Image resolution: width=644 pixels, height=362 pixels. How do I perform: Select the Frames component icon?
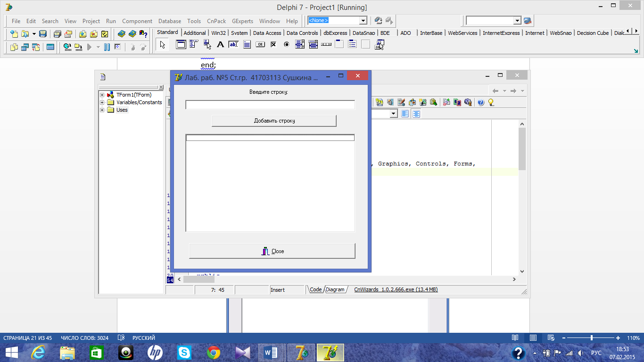(181, 45)
